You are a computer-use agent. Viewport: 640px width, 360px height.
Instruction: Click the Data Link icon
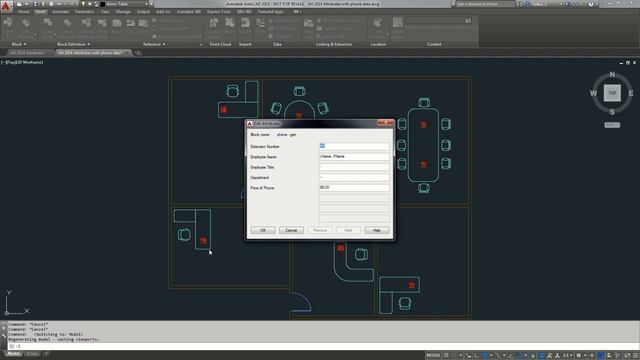308,23
